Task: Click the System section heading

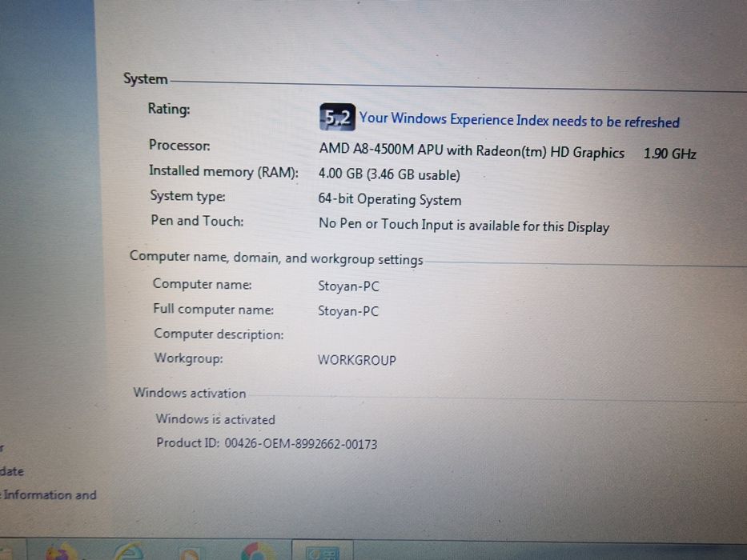Action: (145, 78)
